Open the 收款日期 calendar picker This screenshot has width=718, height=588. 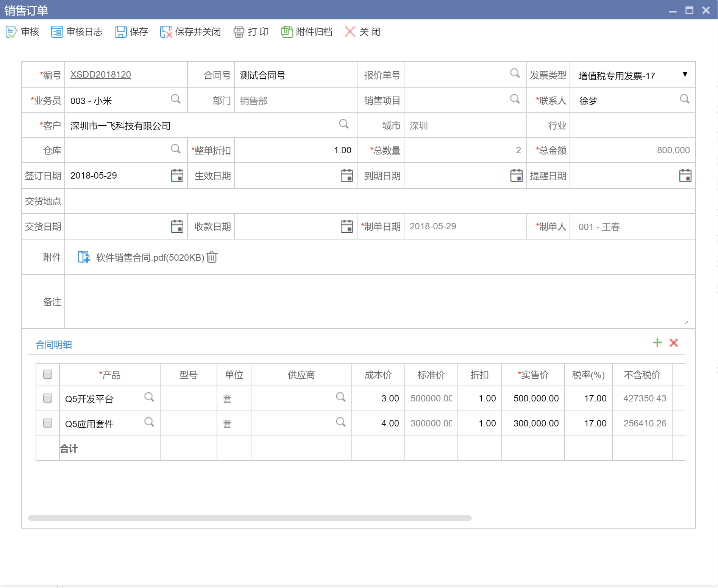tap(347, 226)
